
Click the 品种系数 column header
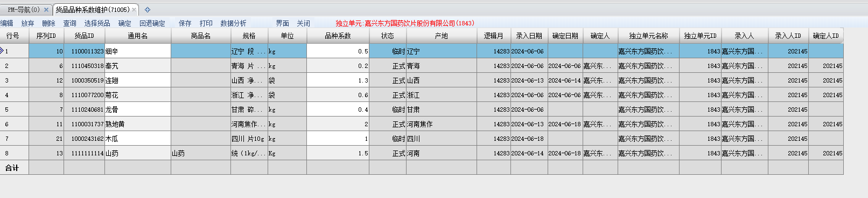pyautogui.click(x=338, y=36)
